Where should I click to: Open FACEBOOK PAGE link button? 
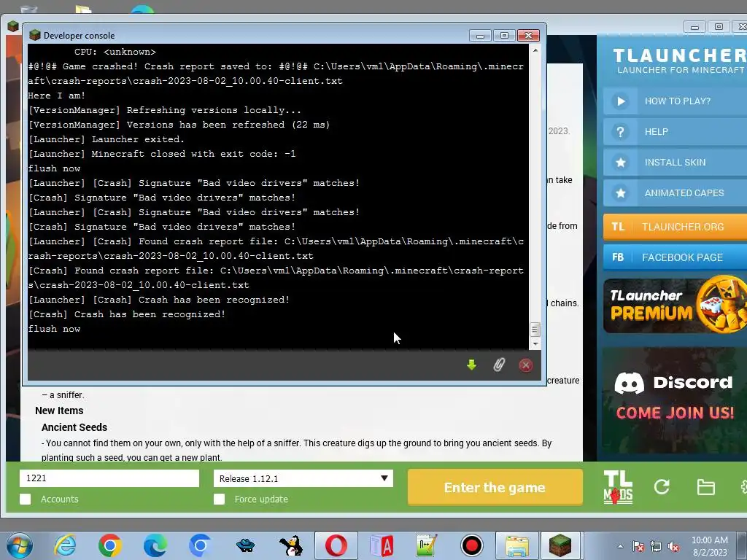pos(675,257)
